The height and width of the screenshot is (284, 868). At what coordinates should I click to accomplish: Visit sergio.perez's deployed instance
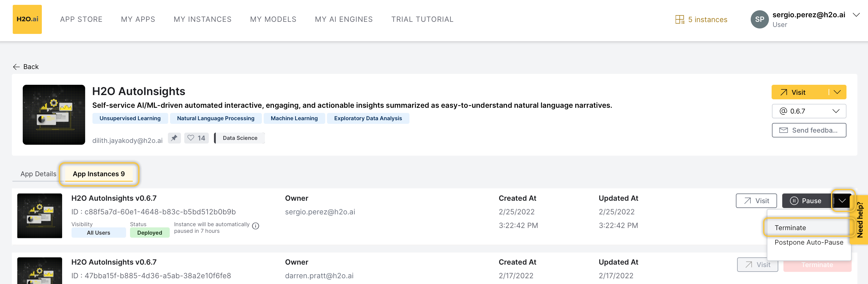(756, 200)
